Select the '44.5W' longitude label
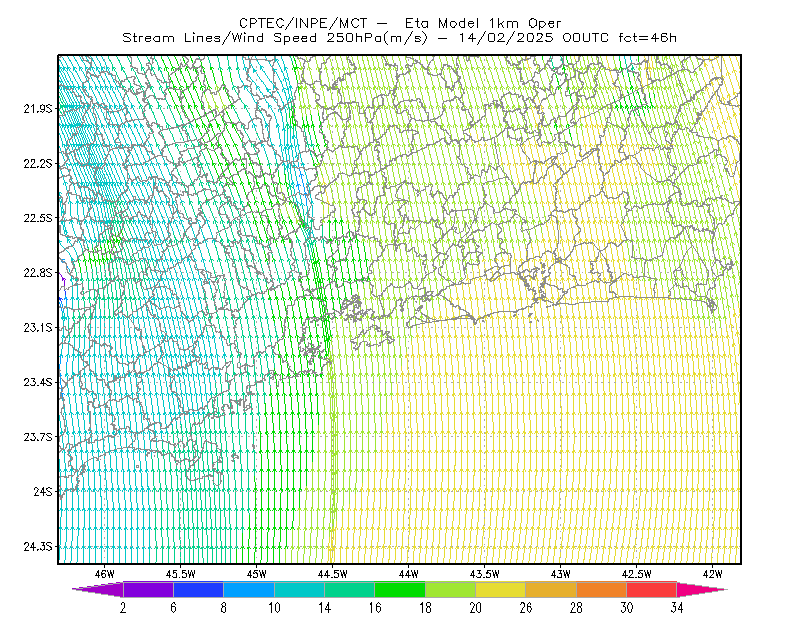 coord(333,574)
